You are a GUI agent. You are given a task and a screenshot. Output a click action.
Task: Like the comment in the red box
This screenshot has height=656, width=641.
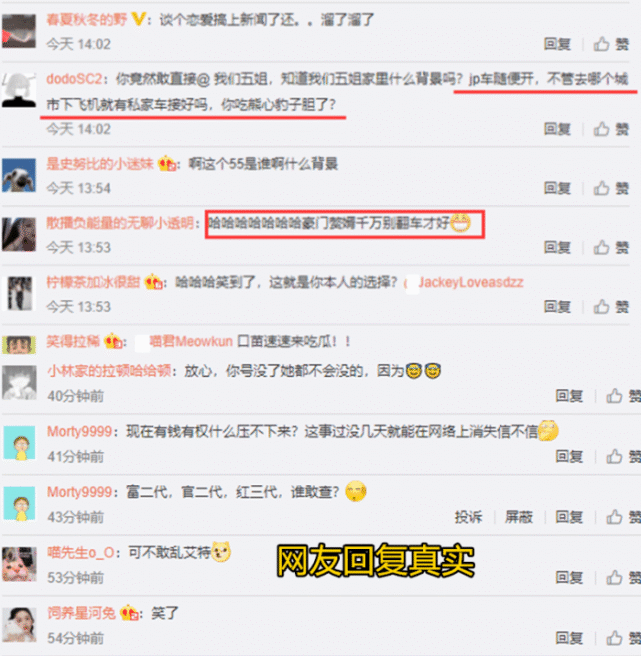[611, 247]
